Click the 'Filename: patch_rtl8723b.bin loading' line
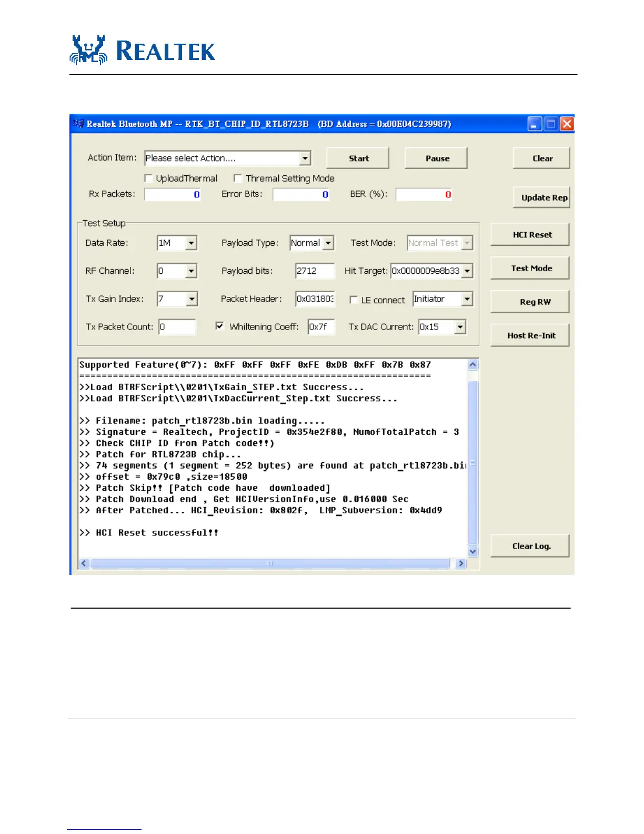Screen dimensions: 644x834 pos(202,421)
